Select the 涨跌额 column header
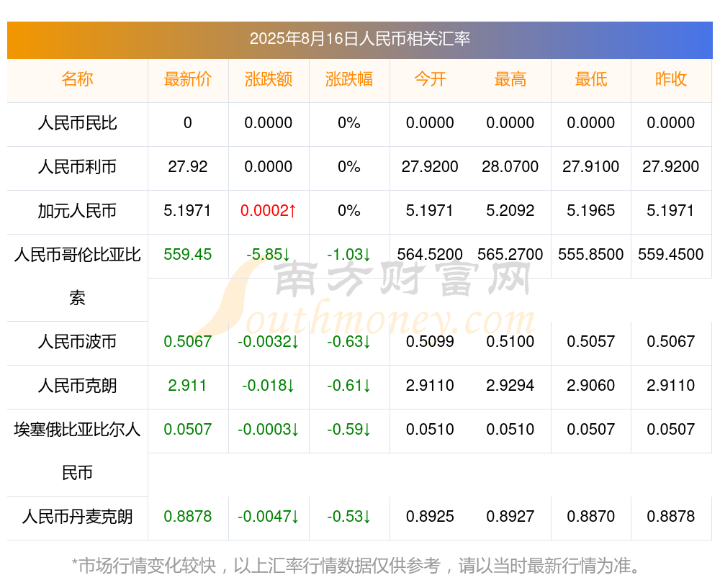 click(x=268, y=79)
